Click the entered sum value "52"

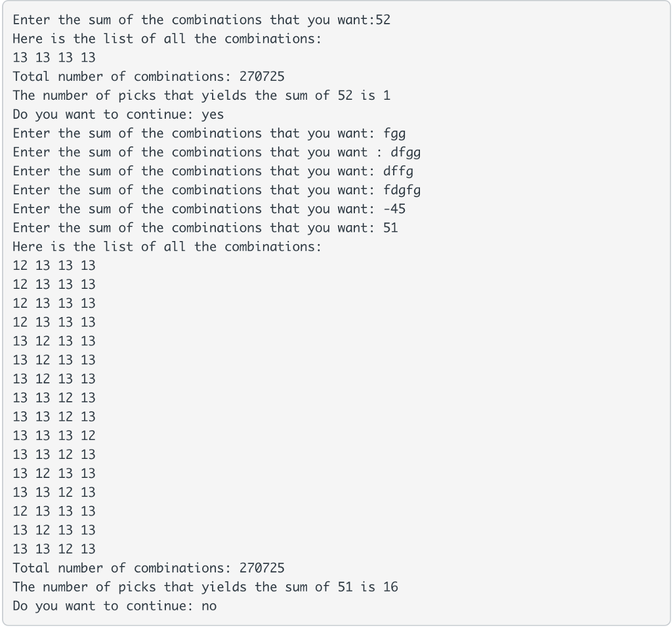point(383,20)
